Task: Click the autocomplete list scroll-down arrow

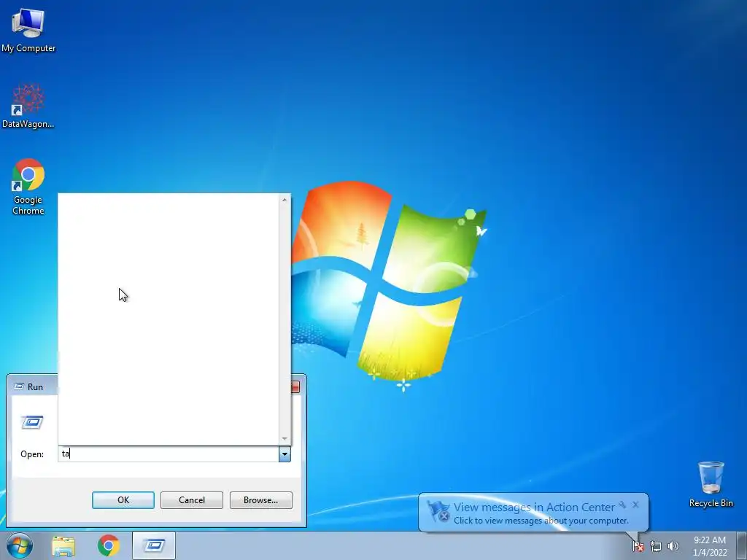Action: click(285, 438)
